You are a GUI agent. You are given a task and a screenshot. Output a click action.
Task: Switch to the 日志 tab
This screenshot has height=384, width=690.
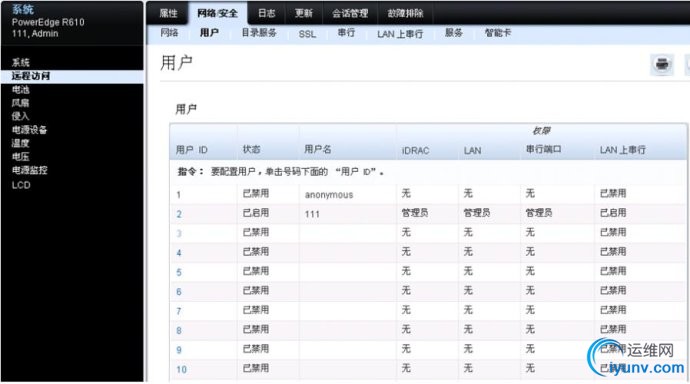tap(266, 13)
